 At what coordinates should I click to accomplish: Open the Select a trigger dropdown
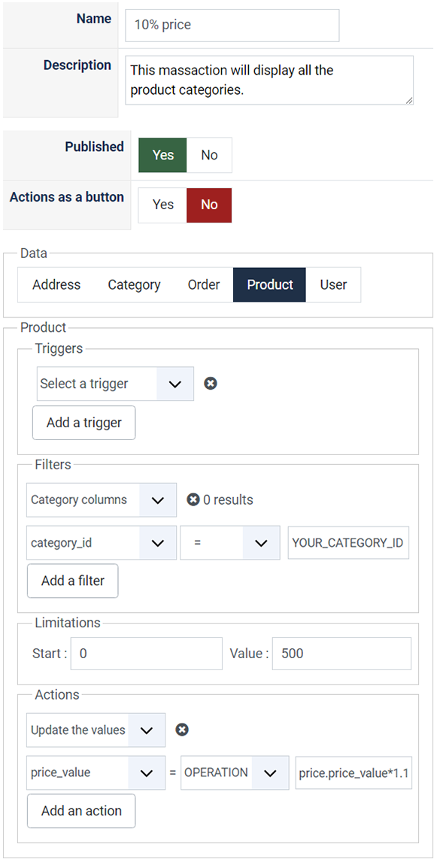tap(115, 384)
